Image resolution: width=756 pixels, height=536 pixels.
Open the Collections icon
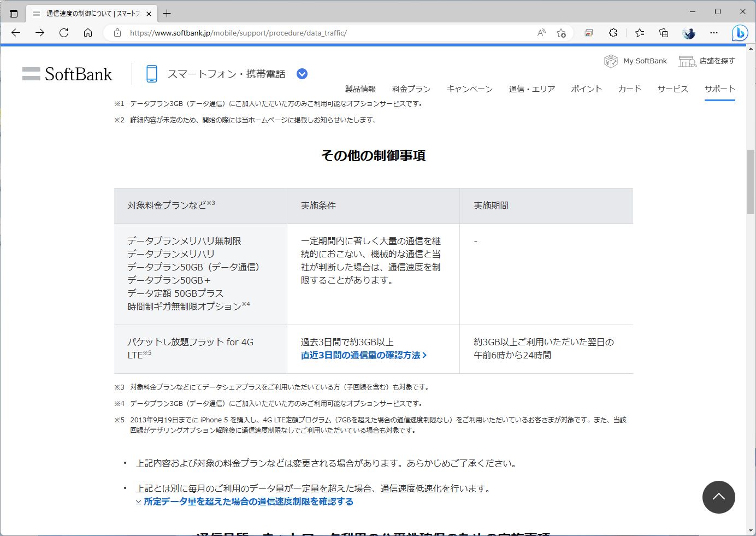pyautogui.click(x=664, y=33)
